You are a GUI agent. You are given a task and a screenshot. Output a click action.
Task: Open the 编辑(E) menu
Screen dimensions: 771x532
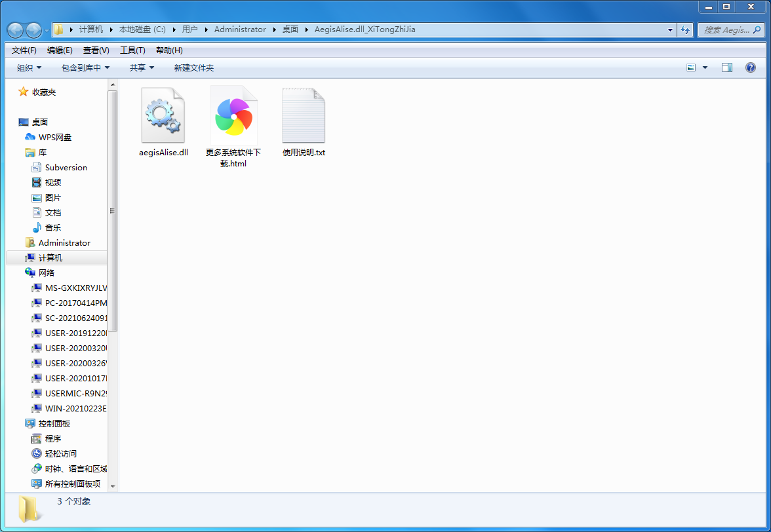click(x=60, y=50)
